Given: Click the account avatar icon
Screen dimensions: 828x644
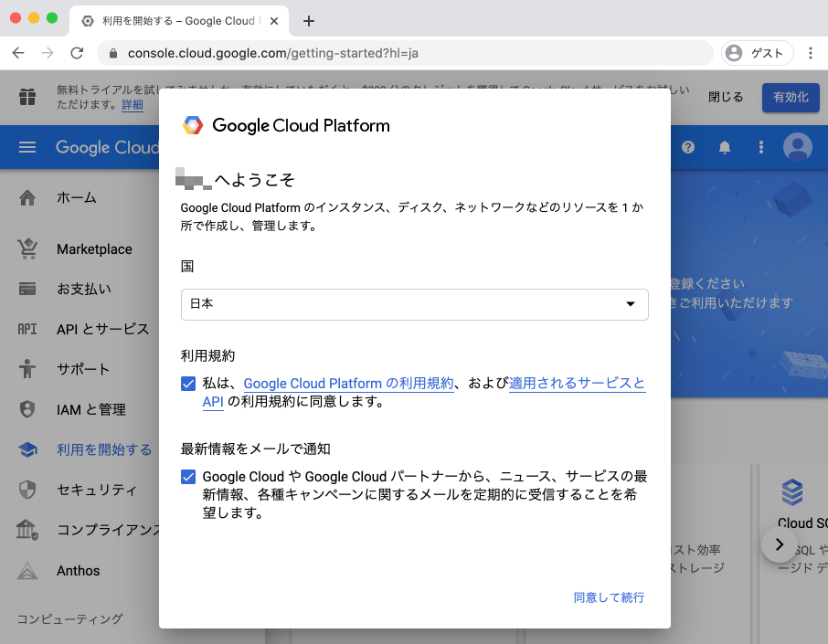Looking at the screenshot, I should (x=798, y=147).
